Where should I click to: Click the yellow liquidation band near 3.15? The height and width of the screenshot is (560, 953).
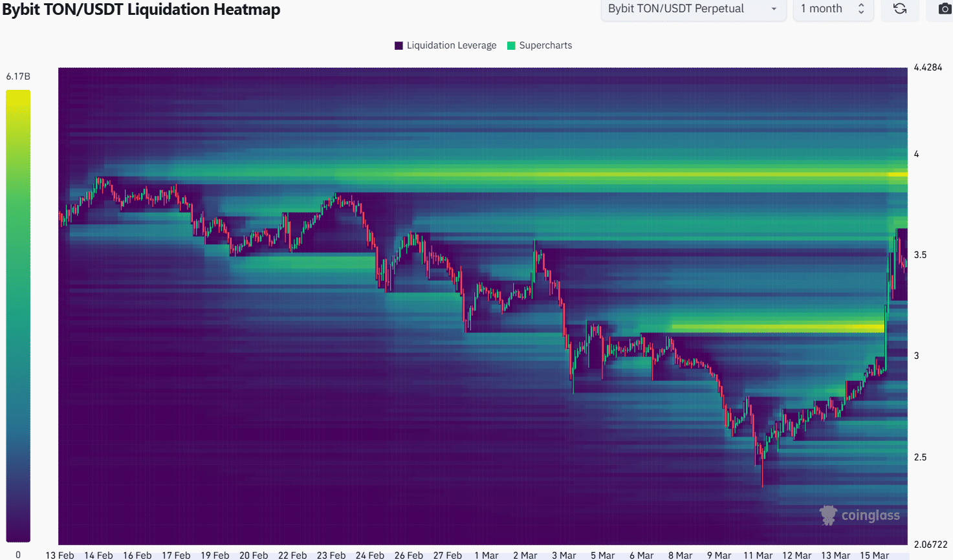tap(778, 328)
